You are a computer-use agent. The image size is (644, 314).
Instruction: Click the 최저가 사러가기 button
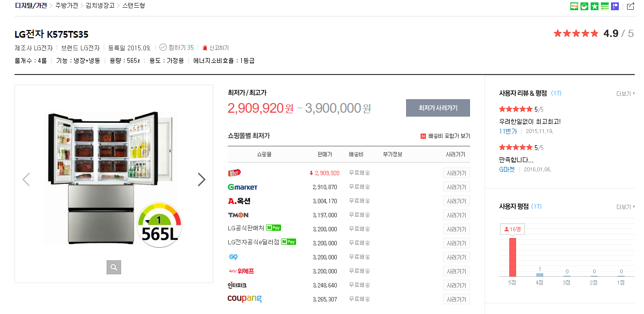pos(438,108)
